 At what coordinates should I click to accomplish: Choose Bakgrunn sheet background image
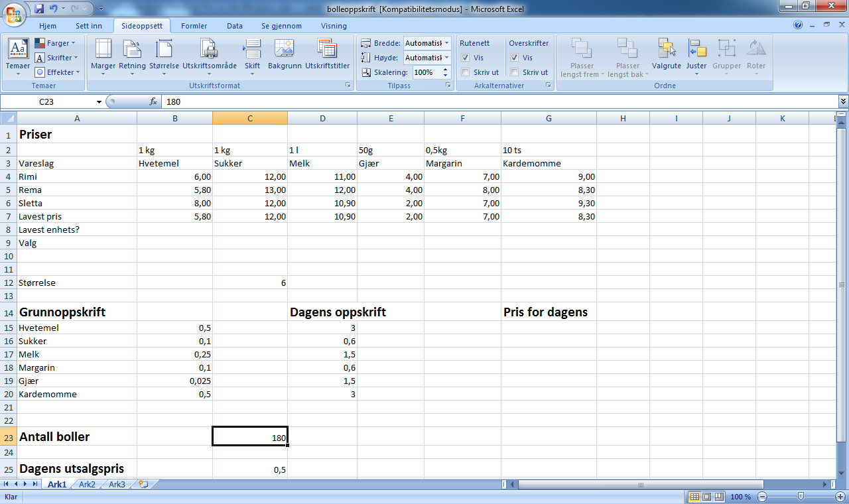(x=285, y=54)
